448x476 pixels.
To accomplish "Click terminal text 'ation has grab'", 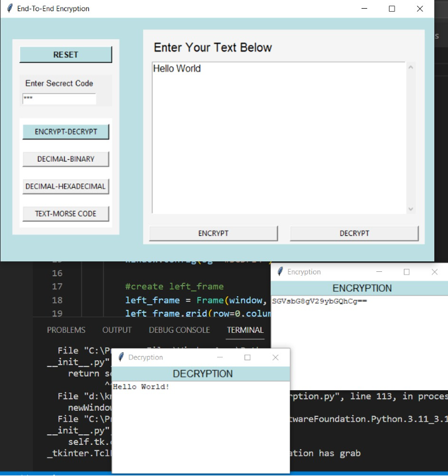I will (x=325, y=453).
